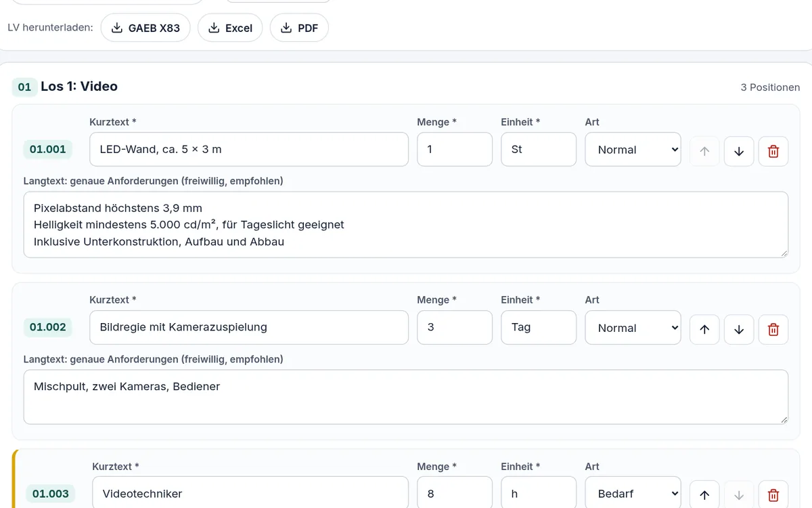Move position 01.003 up with arrow icon

pyautogui.click(x=704, y=495)
